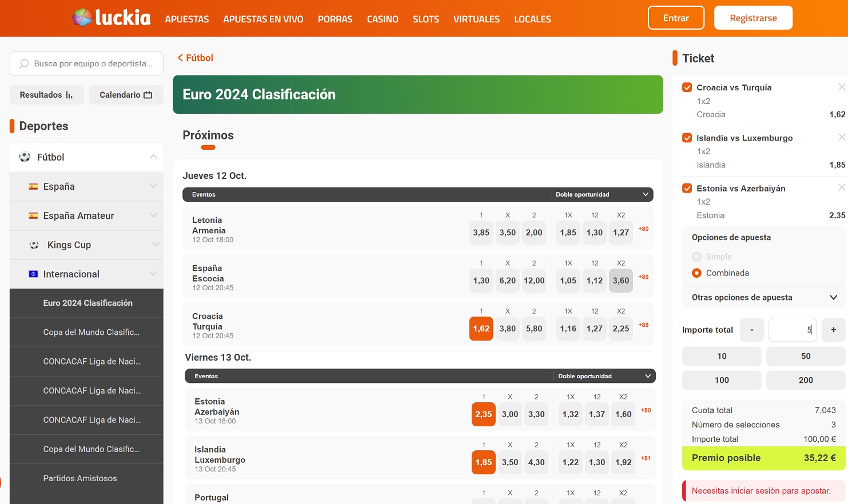Viewport: 848px width, 504px height.
Task: Set stake amount to 10
Action: point(722,356)
